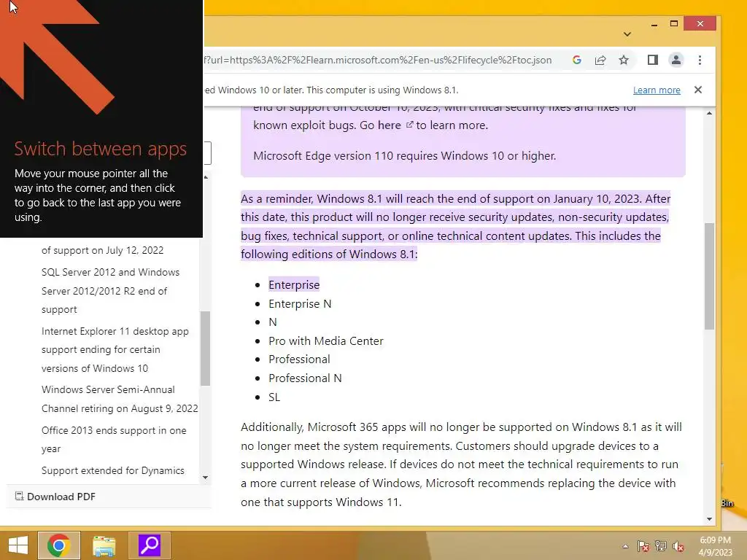Click the Chrome taskbar icon

click(58, 545)
